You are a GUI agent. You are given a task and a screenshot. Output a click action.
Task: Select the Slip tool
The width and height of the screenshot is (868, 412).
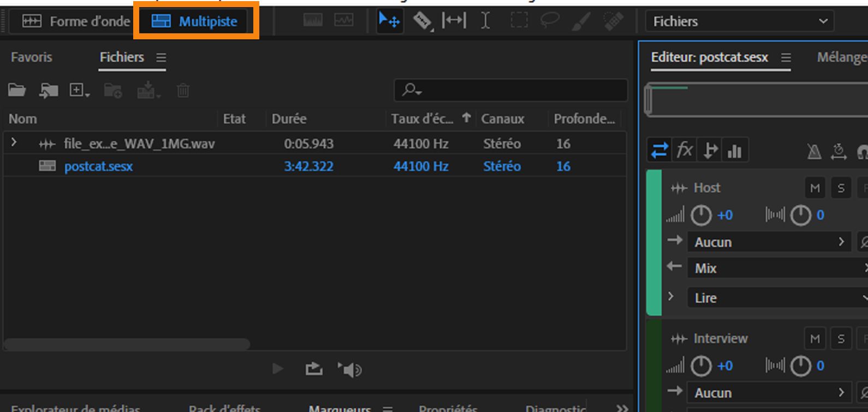(x=454, y=21)
